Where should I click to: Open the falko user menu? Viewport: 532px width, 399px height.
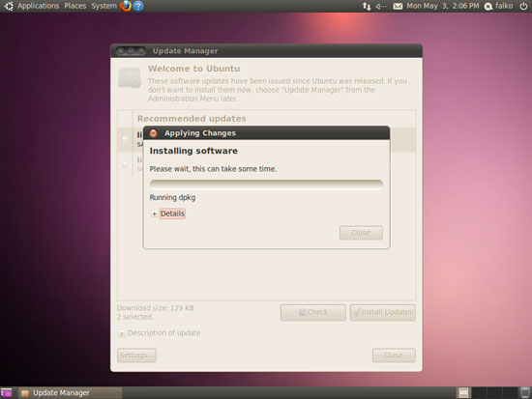[x=499, y=6]
